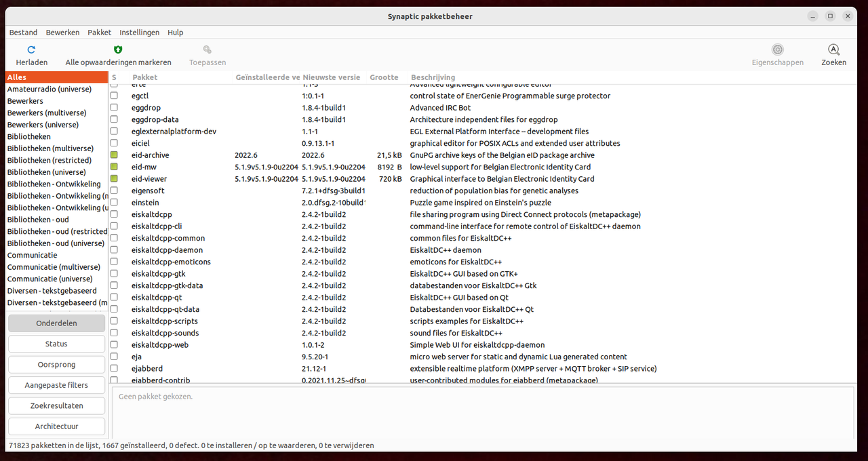
Task: Select the eiskaltdcpp-scripts package row
Action: (x=484, y=321)
